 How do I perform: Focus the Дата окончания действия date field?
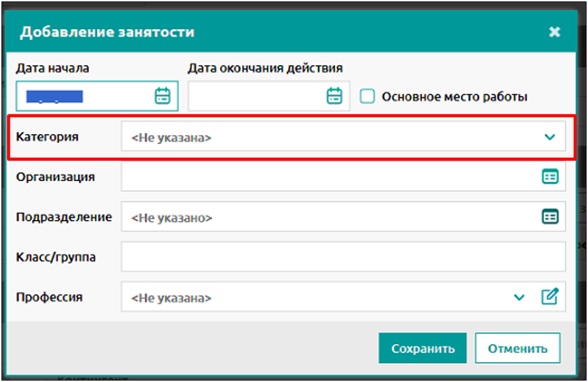pyautogui.click(x=255, y=96)
